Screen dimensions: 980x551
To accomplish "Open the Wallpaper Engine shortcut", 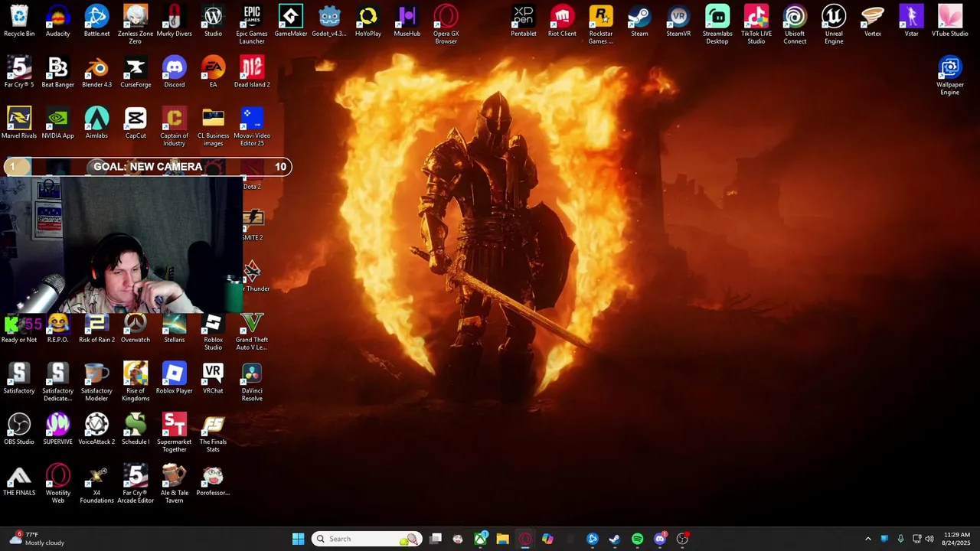I will [x=950, y=76].
